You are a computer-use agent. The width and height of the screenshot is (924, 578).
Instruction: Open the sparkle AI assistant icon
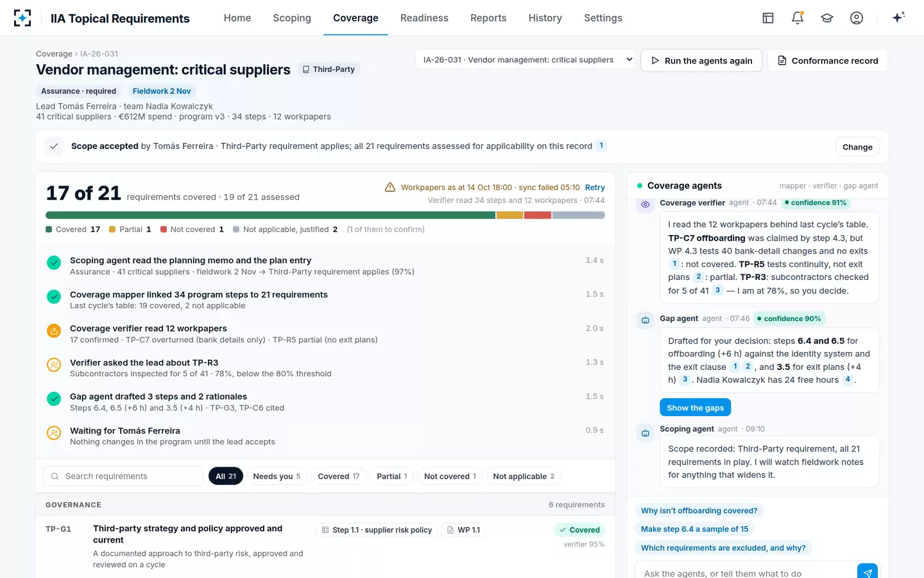(898, 17)
